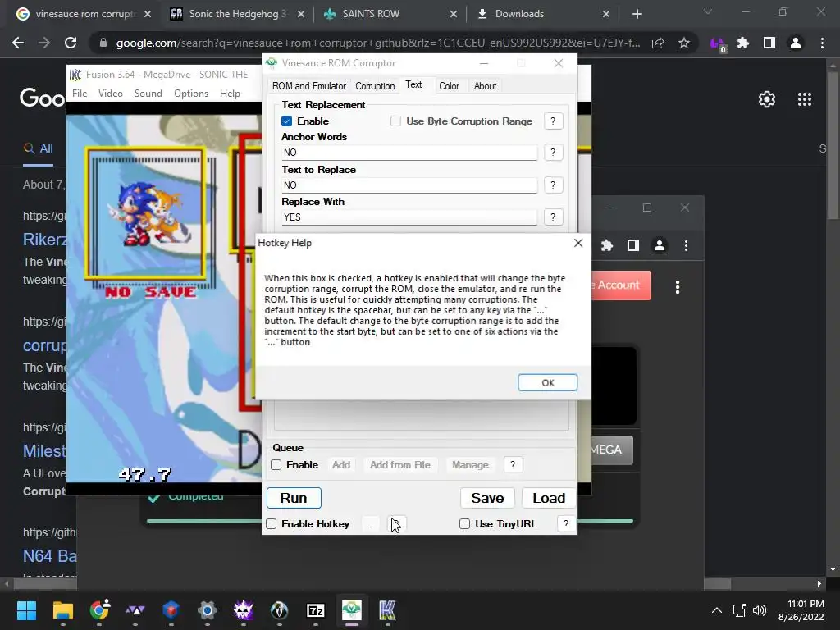Reload the Google search page
The height and width of the screenshot is (630, 840).
71,43
